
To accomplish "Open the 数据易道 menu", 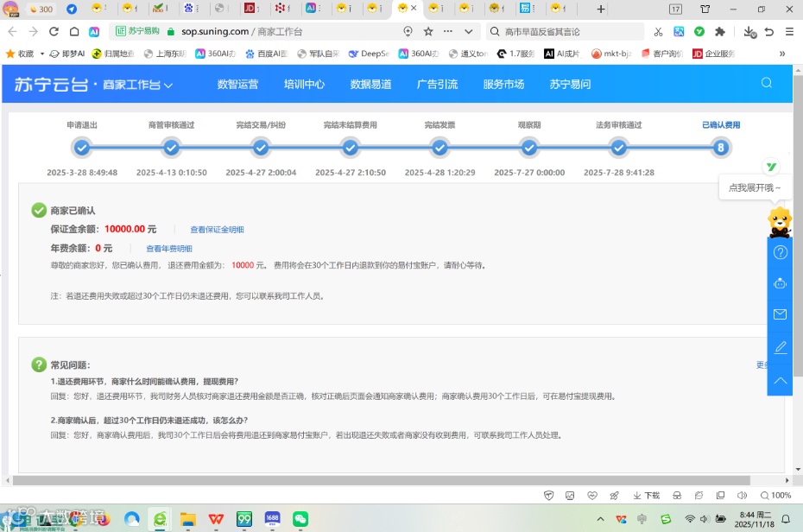I will point(370,84).
